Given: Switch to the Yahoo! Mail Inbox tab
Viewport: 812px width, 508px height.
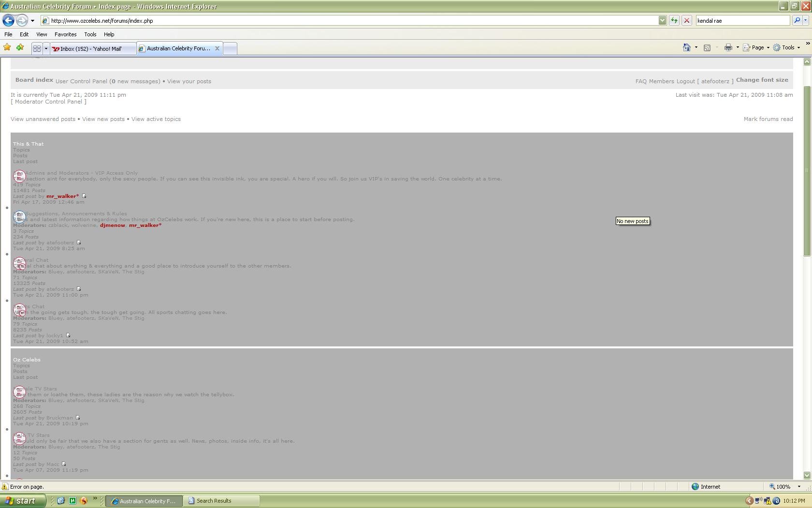Looking at the screenshot, I should pos(92,48).
